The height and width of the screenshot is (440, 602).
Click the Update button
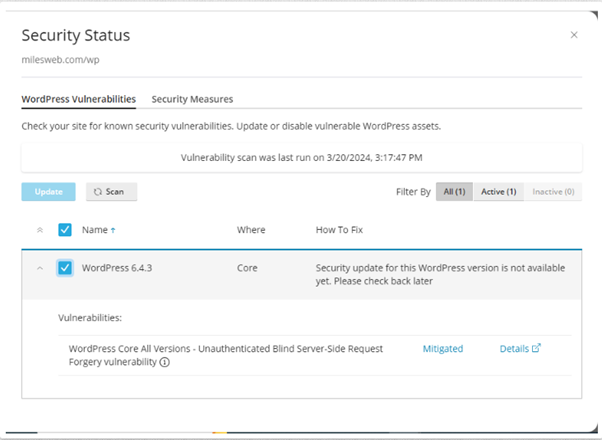(48, 192)
